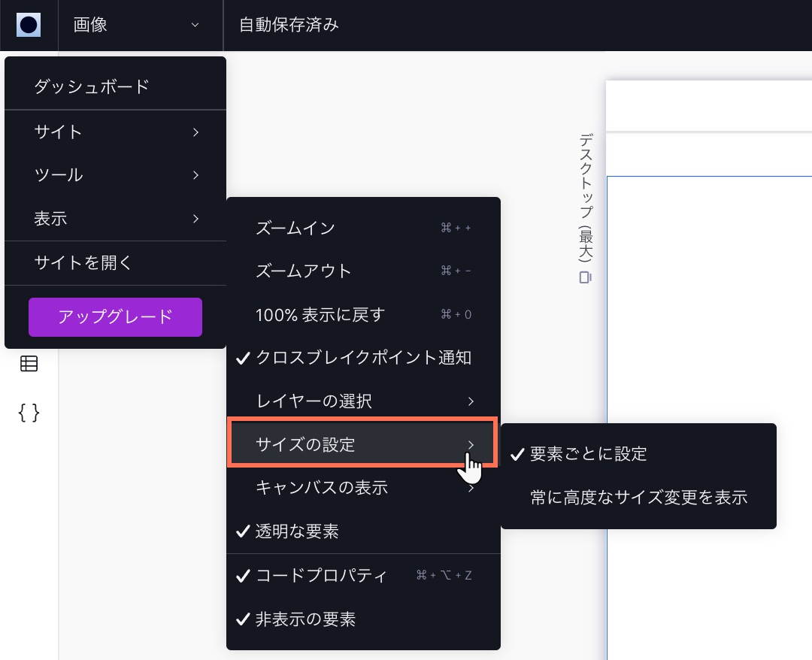Expand the ツール submenu
The width and height of the screenshot is (812, 660).
[x=115, y=175]
